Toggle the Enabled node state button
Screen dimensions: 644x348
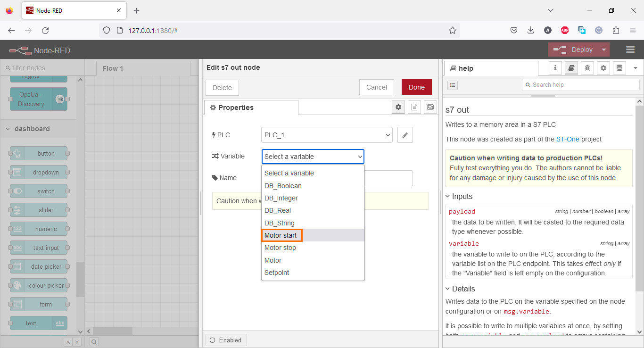226,340
